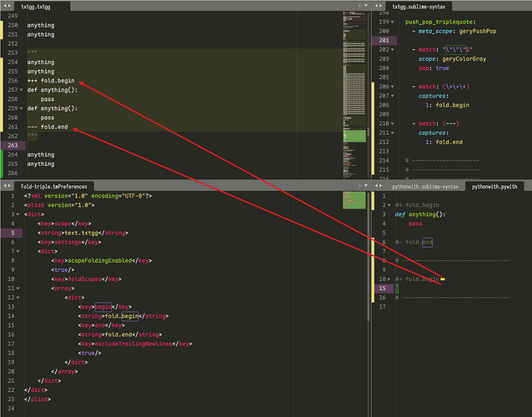The height and width of the screenshot is (417, 532).
Task: Go to next tab in pythonwith pane
Action: [x=381, y=186]
